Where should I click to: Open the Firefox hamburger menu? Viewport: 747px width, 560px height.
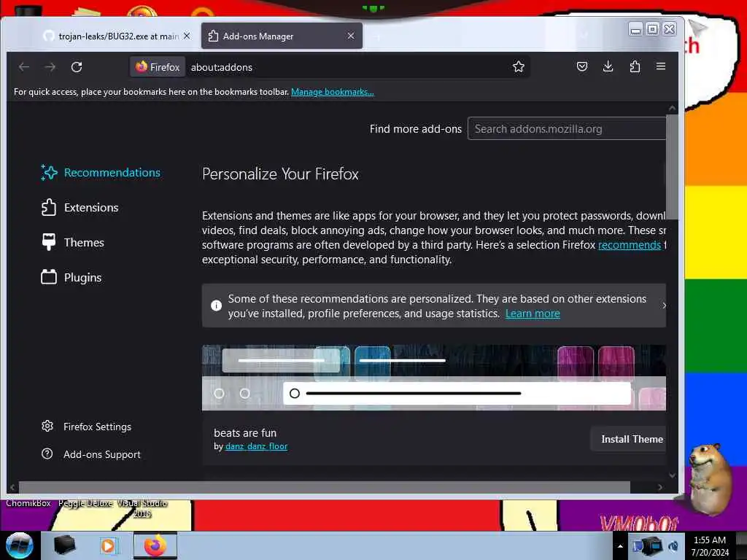pyautogui.click(x=661, y=66)
